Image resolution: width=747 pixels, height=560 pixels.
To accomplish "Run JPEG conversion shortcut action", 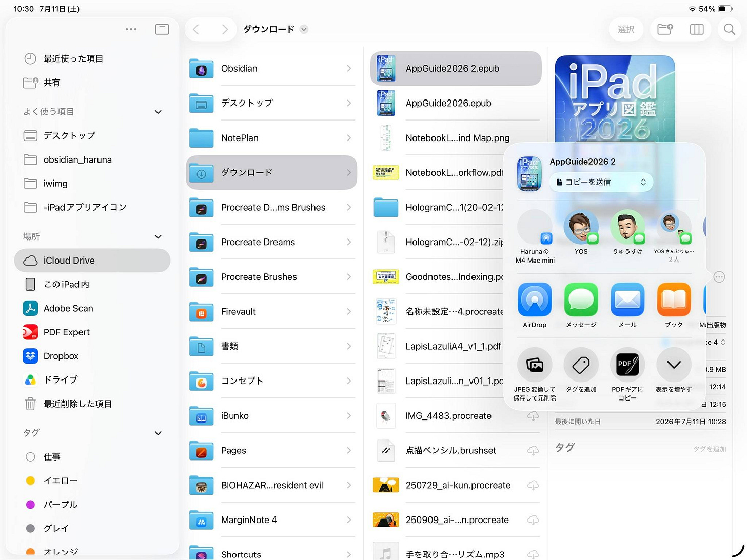I will pyautogui.click(x=535, y=365).
